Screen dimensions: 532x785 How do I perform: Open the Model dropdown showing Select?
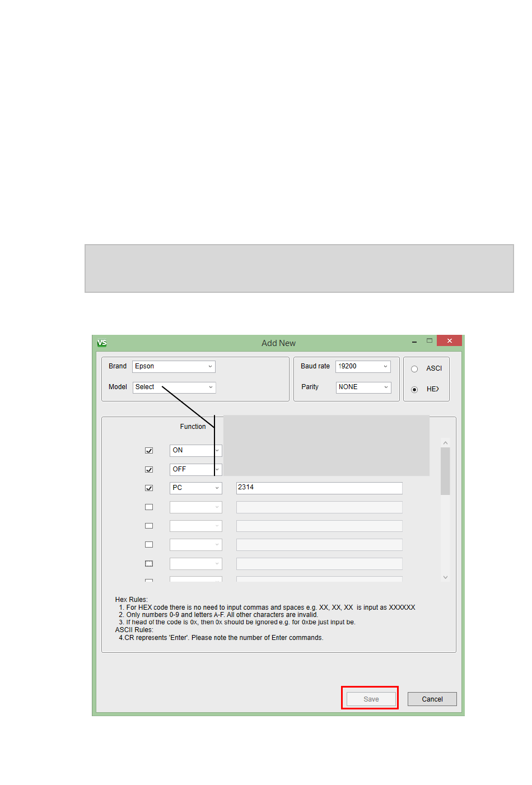click(174, 387)
